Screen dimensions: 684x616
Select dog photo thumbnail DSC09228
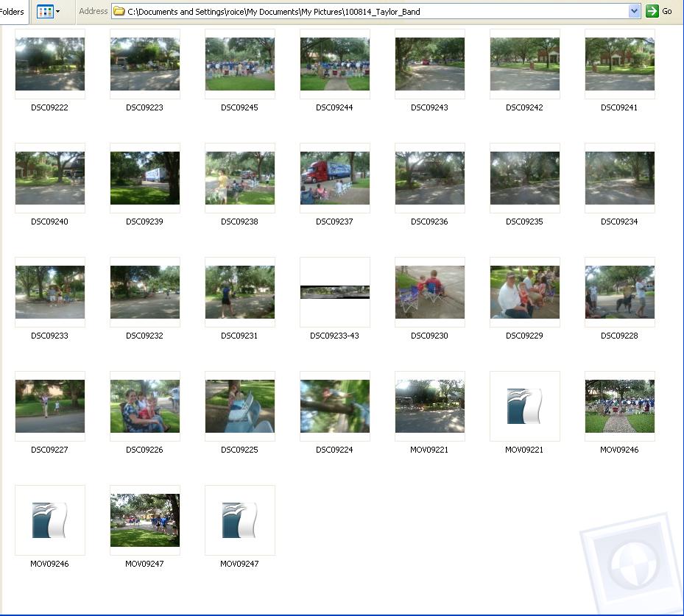tap(619, 292)
